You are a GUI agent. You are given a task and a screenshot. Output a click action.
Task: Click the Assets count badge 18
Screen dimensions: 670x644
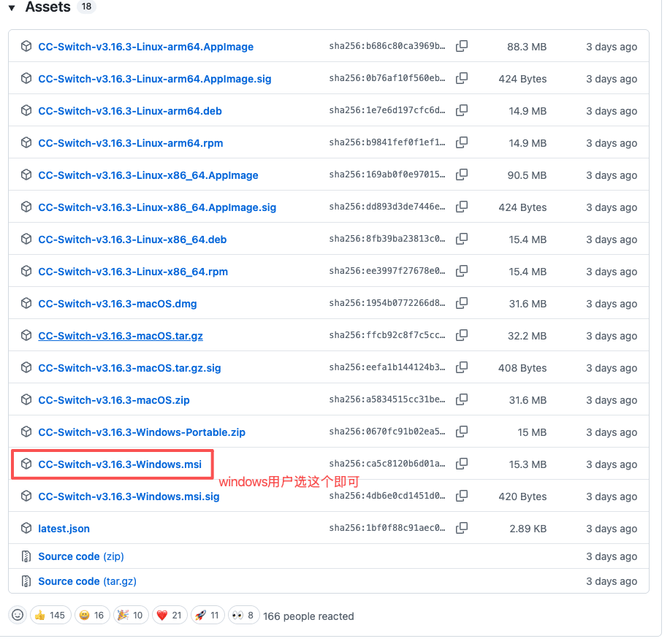[87, 7]
